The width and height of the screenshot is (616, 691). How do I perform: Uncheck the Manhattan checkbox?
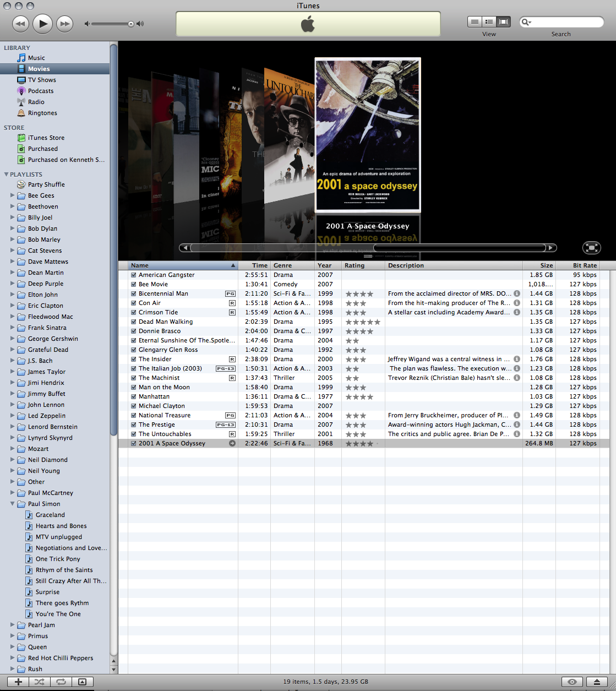point(134,396)
